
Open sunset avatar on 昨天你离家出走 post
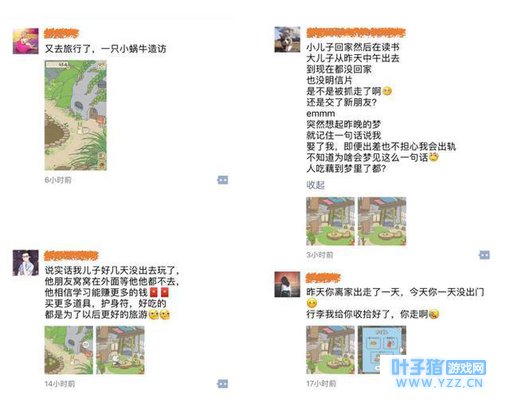287,284
